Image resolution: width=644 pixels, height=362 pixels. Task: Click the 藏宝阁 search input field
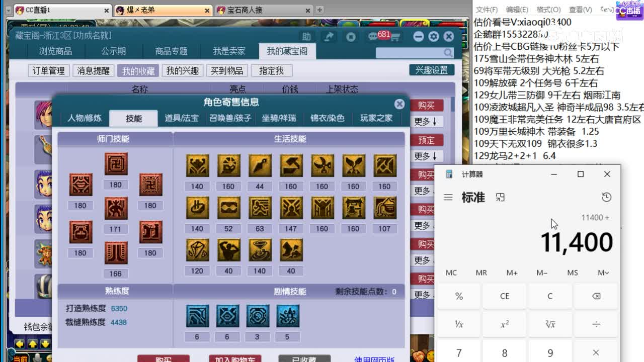(x=408, y=52)
